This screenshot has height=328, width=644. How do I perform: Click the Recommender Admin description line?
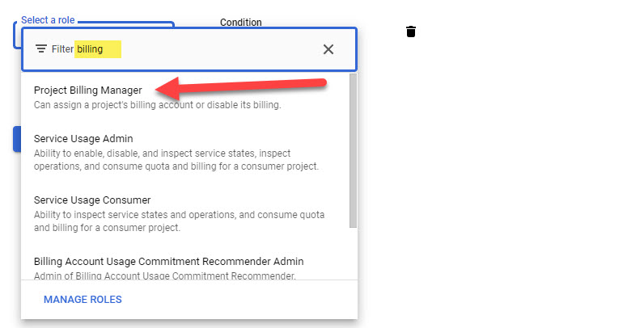162,276
